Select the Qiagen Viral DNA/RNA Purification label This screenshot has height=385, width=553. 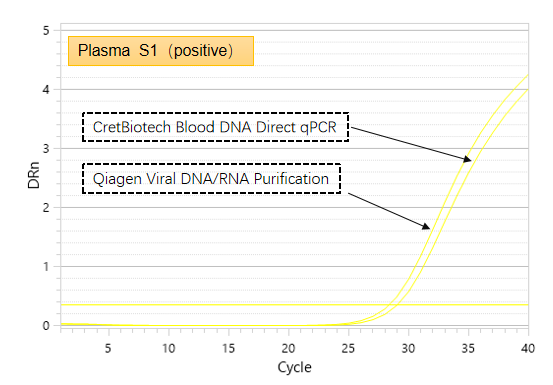pyautogui.click(x=212, y=178)
